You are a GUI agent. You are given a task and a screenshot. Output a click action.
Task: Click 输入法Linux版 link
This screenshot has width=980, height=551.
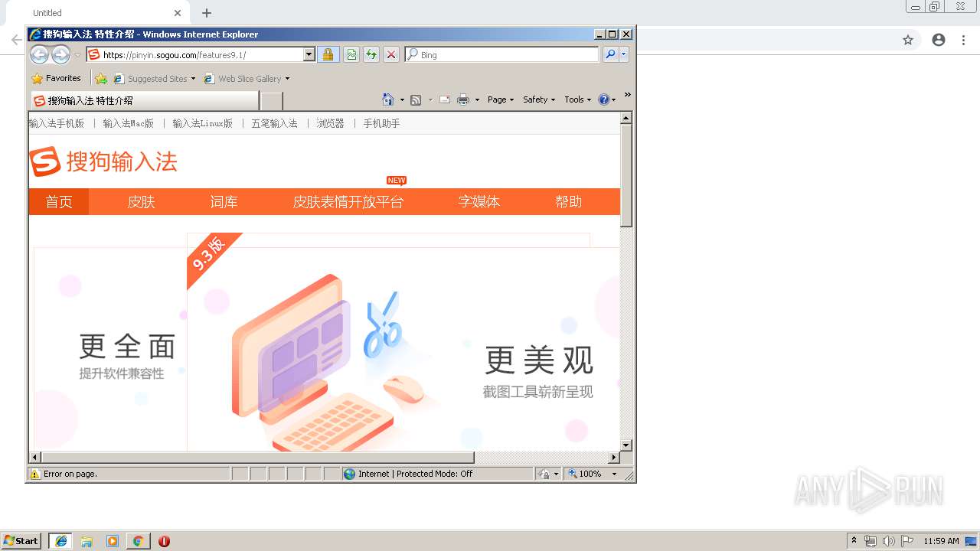coord(203,123)
